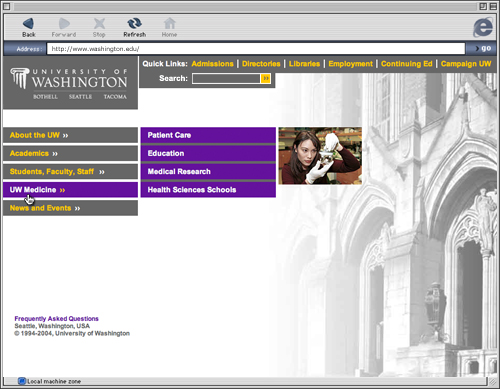Click the researcher photo thumbnail
500x389 pixels.
pyautogui.click(x=320, y=156)
